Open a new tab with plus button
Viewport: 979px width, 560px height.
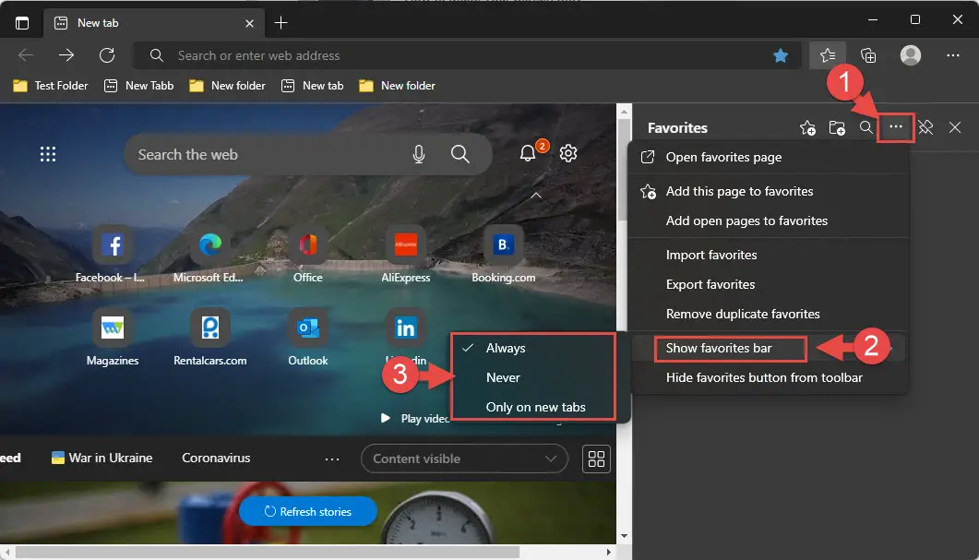pos(281,23)
